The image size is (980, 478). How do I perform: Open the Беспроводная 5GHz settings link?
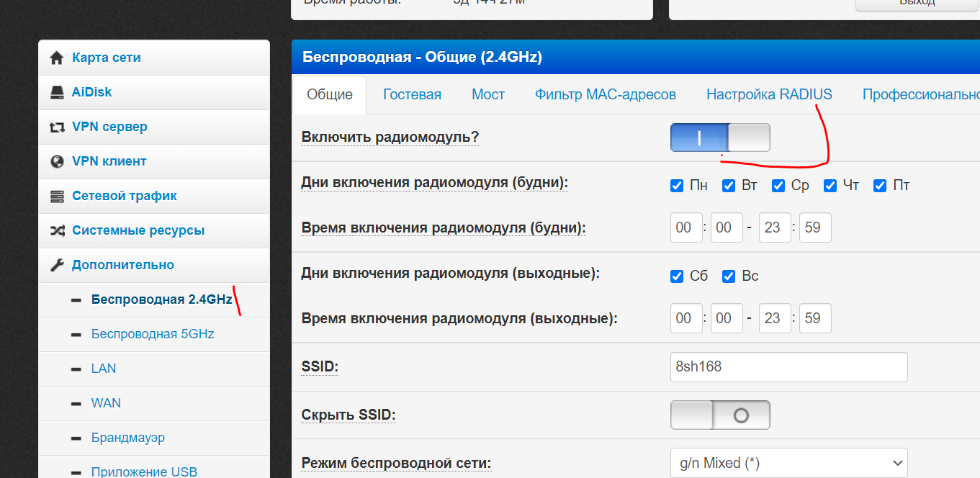click(153, 334)
